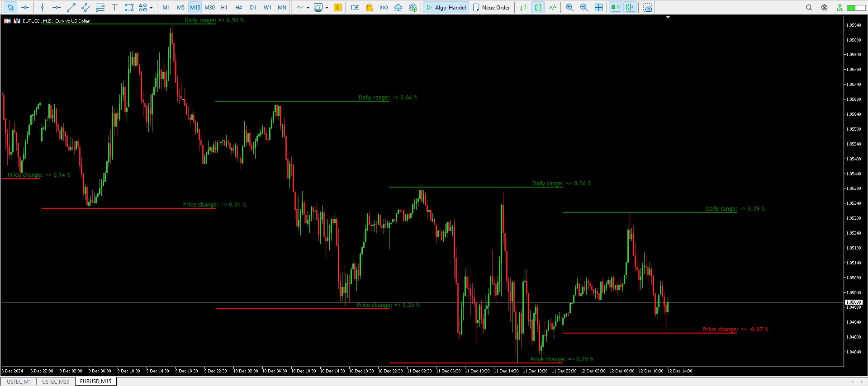868x386 pixels.
Task: Open the MetaEditor IDE
Action: (x=355, y=7)
